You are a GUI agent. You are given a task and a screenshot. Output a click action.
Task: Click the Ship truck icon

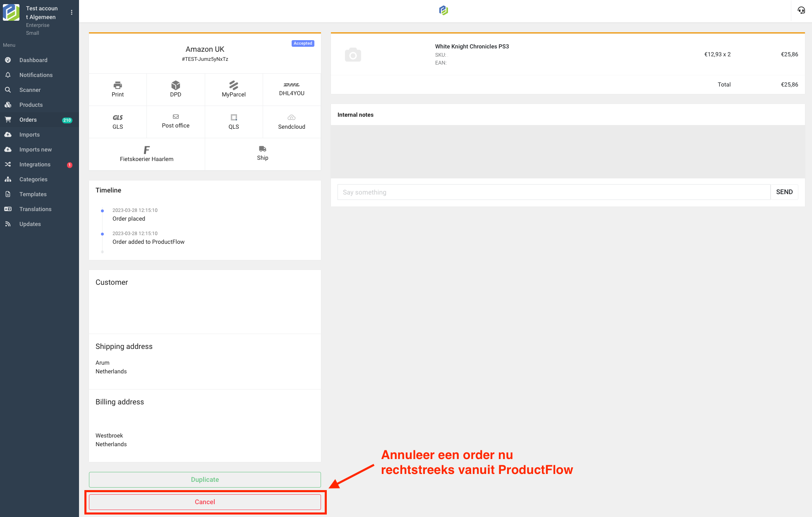[262, 149]
